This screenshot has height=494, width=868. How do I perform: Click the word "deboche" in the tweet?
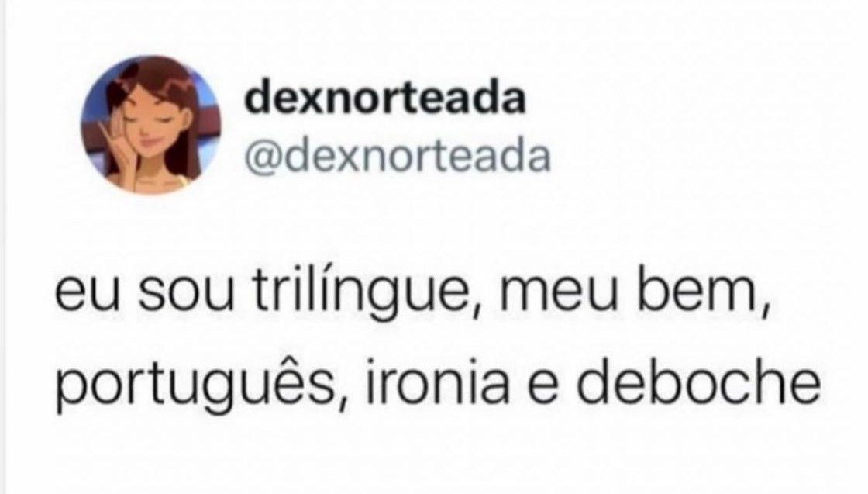(x=697, y=382)
